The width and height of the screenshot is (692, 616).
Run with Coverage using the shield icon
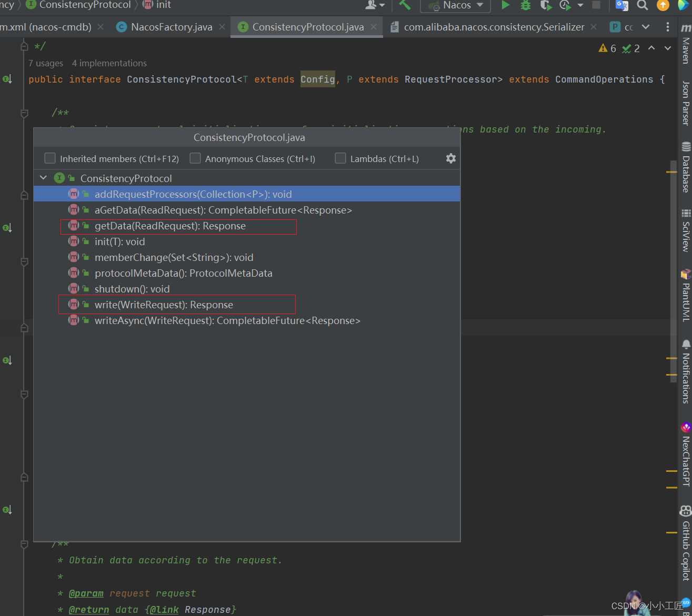(x=546, y=5)
